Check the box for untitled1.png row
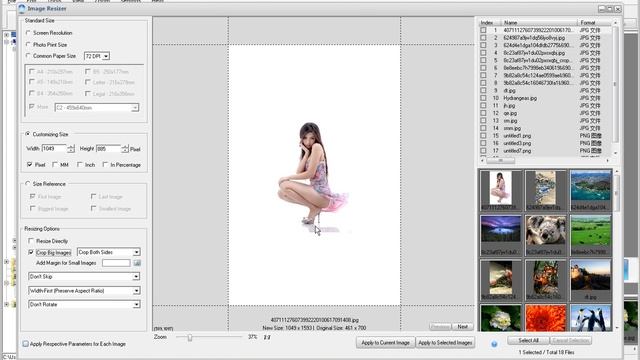Screen dimensions: 640x360 [x=483, y=136]
